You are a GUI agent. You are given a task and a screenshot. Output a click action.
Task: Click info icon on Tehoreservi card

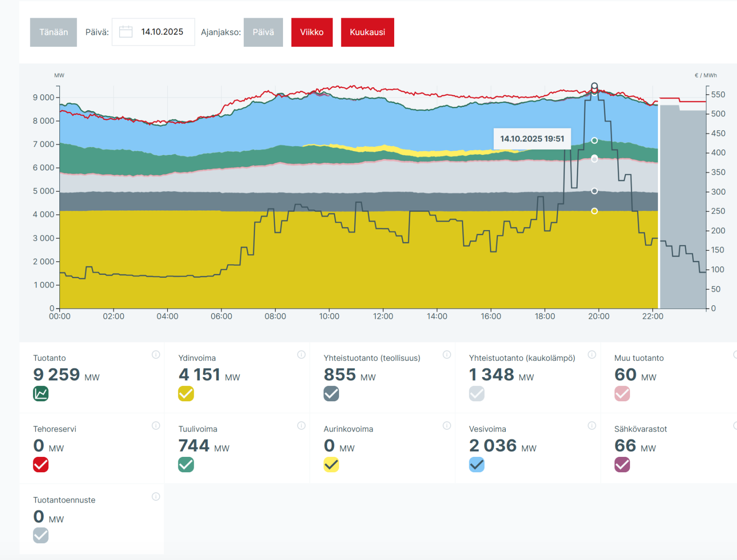156,426
